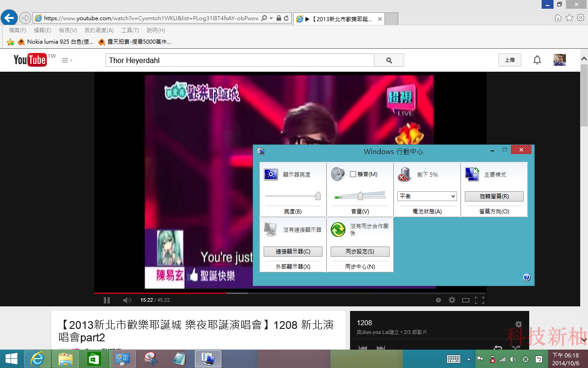Pause the video
Screen dimensions: 588x368
pyautogui.click(x=107, y=300)
